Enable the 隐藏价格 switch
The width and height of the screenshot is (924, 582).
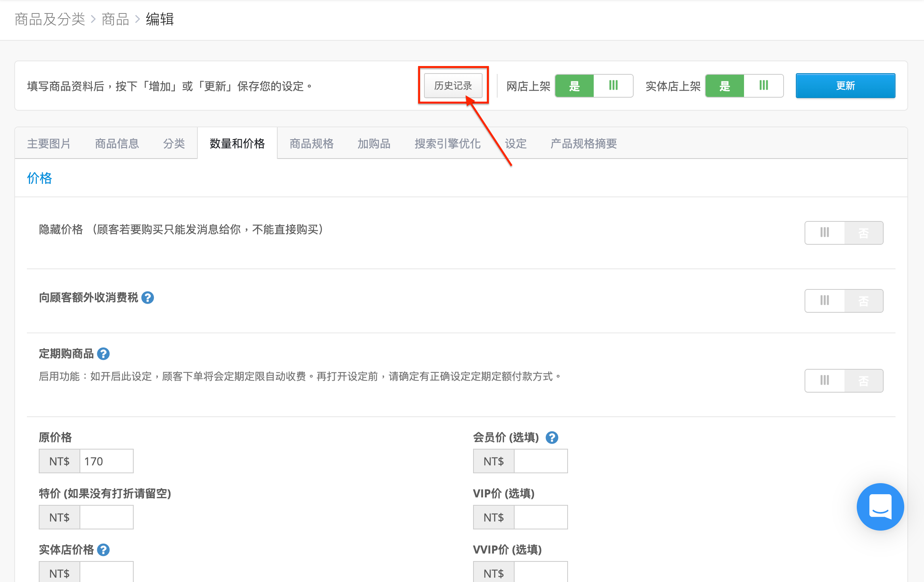click(844, 233)
